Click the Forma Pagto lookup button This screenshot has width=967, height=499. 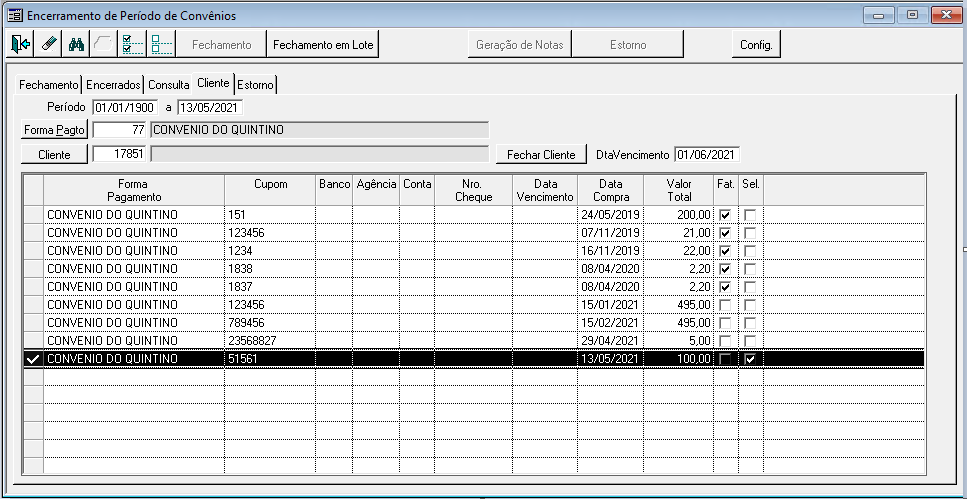tap(55, 130)
